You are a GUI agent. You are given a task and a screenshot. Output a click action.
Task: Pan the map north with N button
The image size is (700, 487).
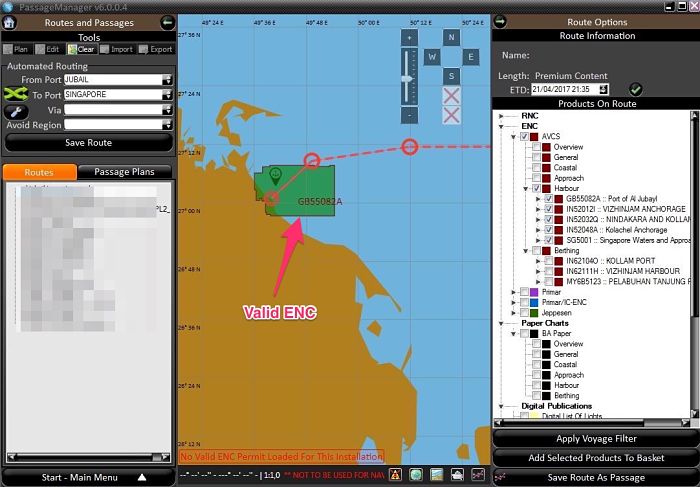(451, 38)
